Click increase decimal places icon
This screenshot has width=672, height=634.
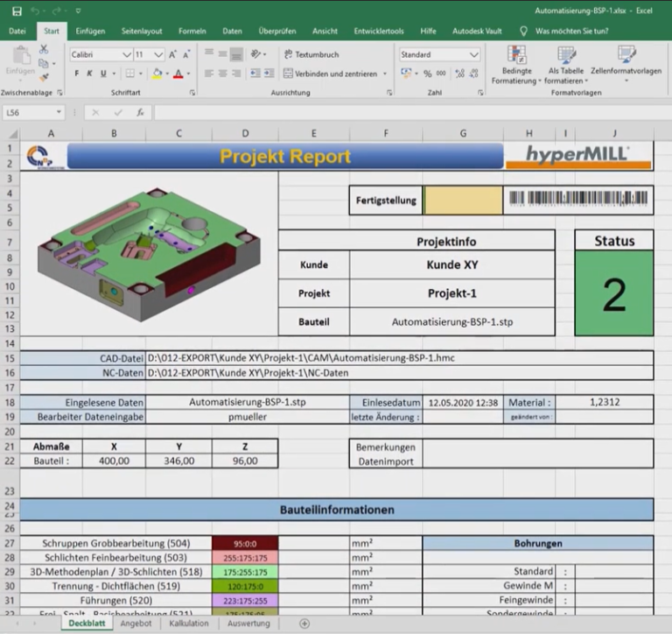coord(460,74)
